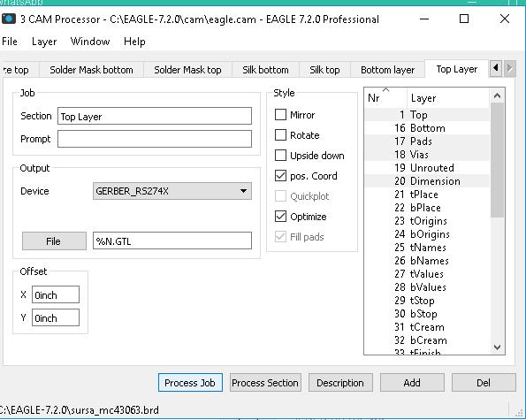Select layer 26 bNames in the list
The height and width of the screenshot is (420, 526).
coord(427,261)
